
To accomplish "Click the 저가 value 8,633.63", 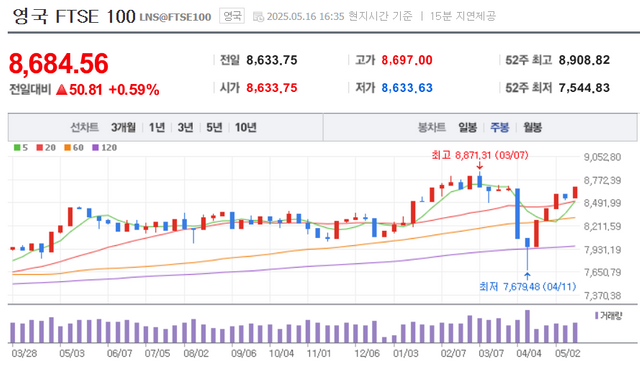I will point(407,88).
